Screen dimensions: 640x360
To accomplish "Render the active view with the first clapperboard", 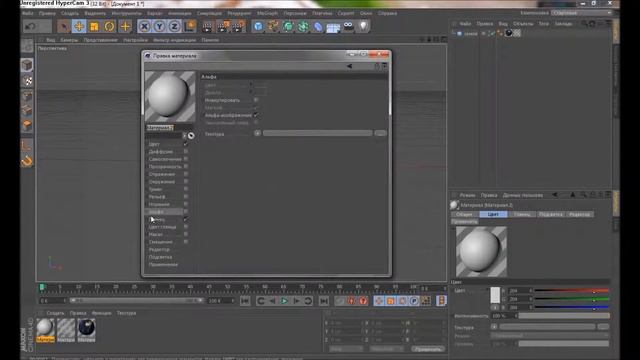I will coord(208,27).
